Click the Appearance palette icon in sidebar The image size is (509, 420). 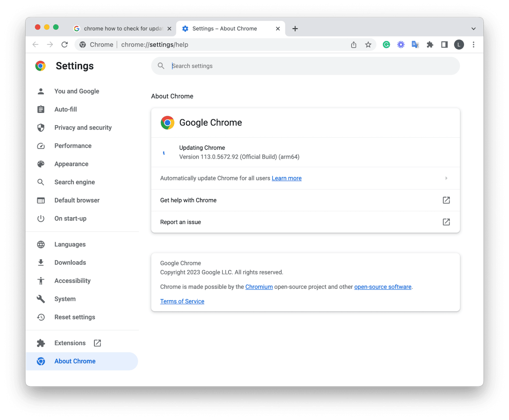(x=41, y=164)
